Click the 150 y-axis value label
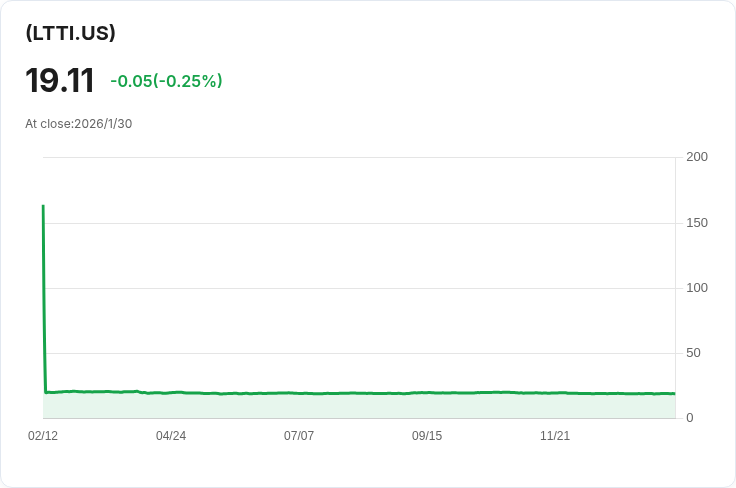This screenshot has height=488, width=736. 696,222
